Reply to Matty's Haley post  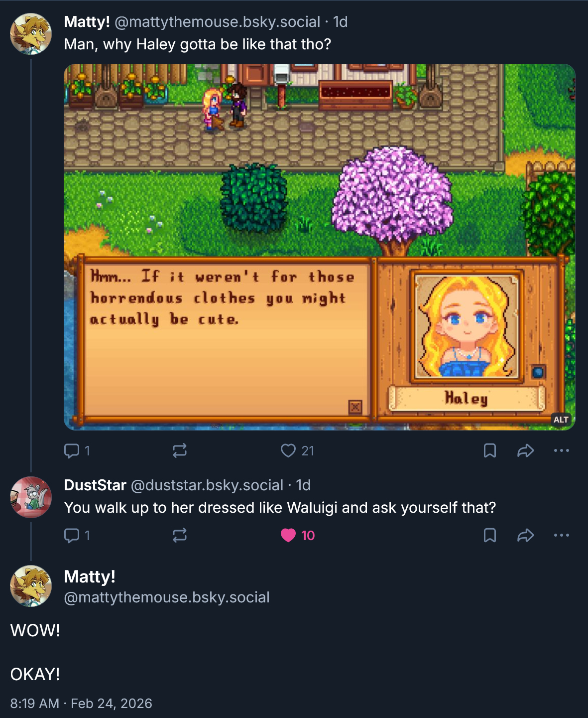click(72, 451)
